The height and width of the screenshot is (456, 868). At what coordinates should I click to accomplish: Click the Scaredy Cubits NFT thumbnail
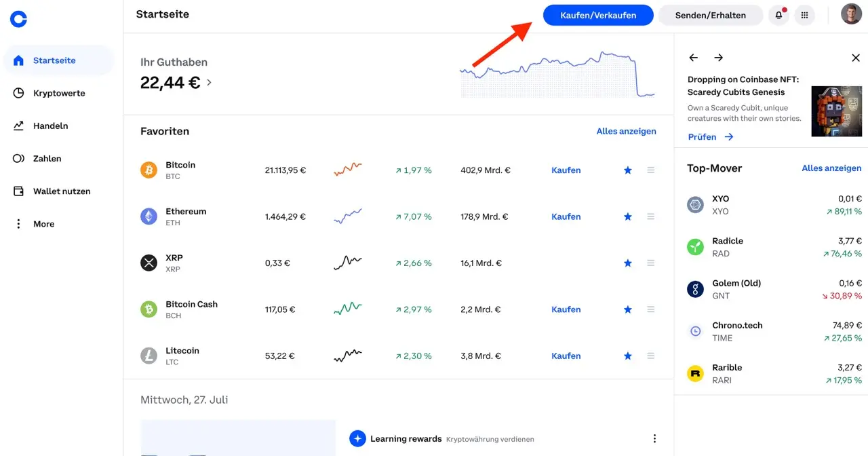click(x=836, y=111)
